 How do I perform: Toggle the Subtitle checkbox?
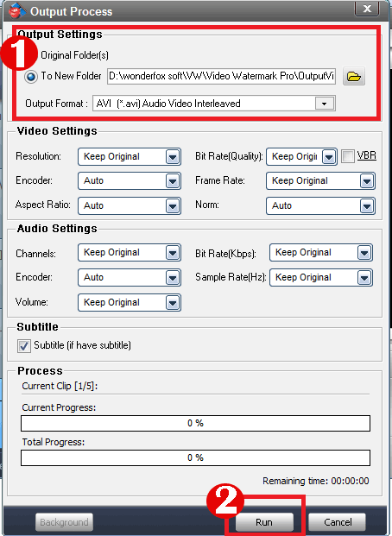[x=23, y=346]
